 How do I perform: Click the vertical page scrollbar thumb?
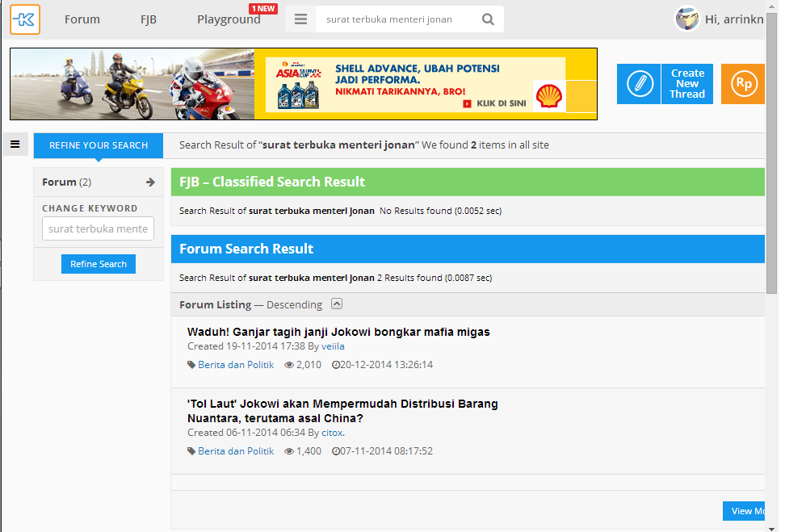point(771,155)
